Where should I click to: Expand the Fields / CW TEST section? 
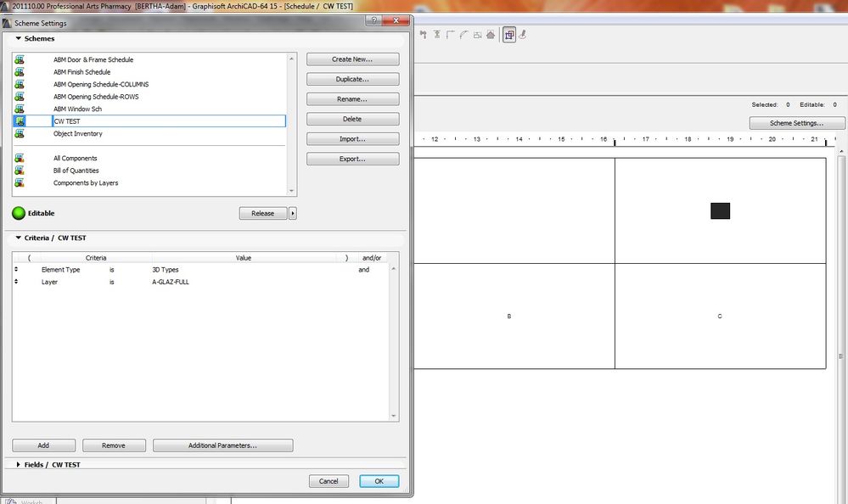[x=19, y=464]
